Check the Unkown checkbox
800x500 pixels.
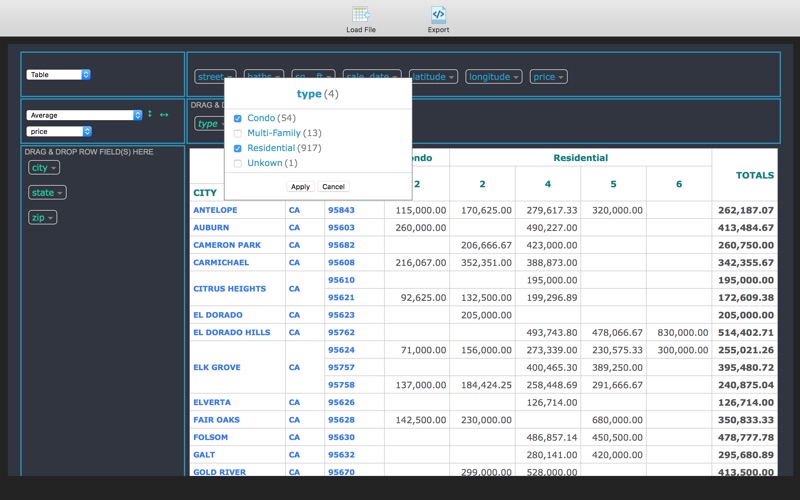pos(238,163)
